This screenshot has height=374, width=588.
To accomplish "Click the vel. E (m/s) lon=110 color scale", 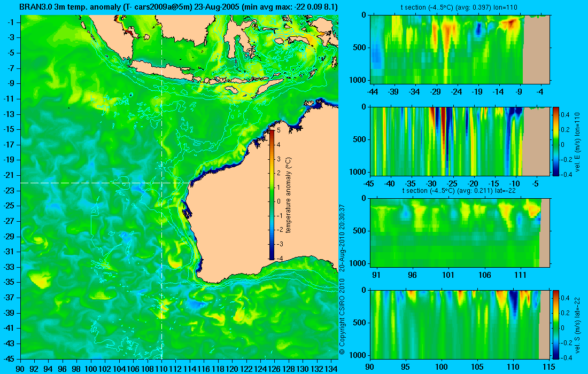I will point(555,141).
